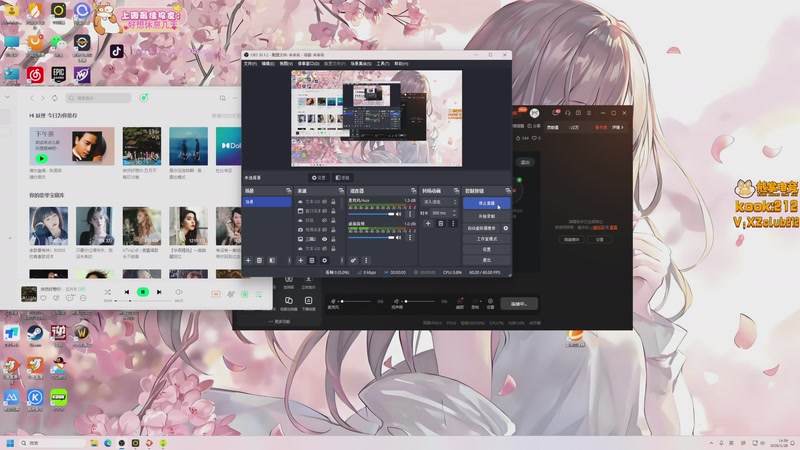
Task: Open 设置 settings button in OBS Controls
Action: pyautogui.click(x=487, y=249)
